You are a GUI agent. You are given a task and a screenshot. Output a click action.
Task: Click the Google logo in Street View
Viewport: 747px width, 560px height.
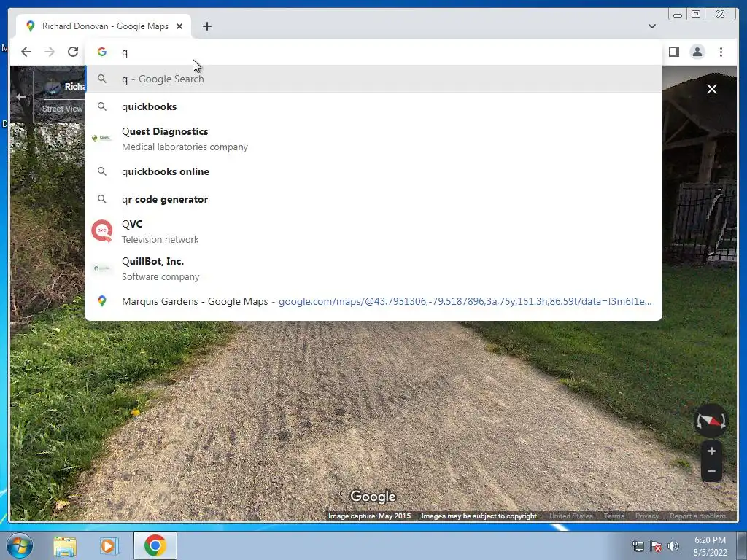click(373, 497)
